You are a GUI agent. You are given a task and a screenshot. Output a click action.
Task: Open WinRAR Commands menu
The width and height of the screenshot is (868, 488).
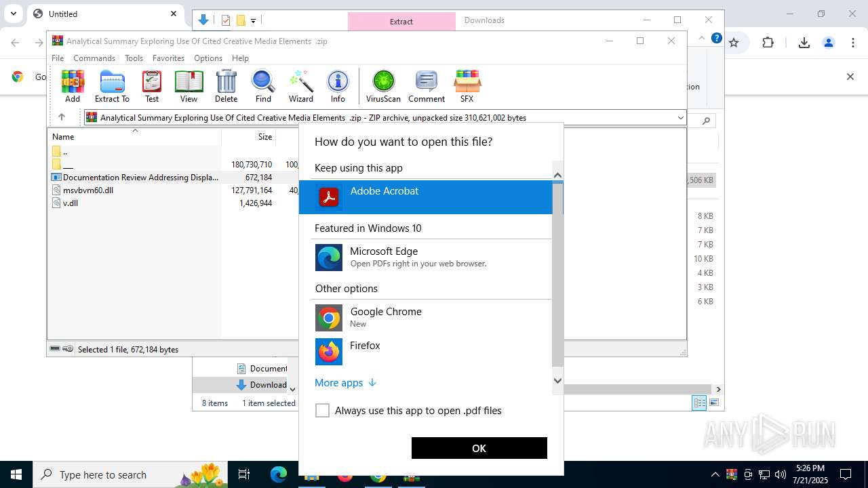pos(94,58)
